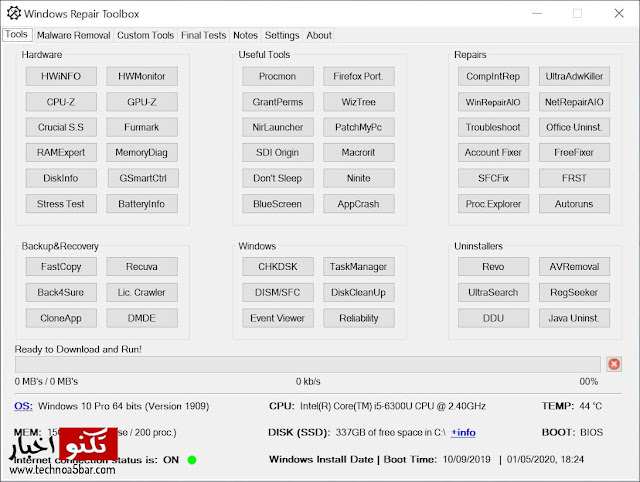The image size is (640, 482).
Task: Open the About tab
Action: click(x=319, y=36)
